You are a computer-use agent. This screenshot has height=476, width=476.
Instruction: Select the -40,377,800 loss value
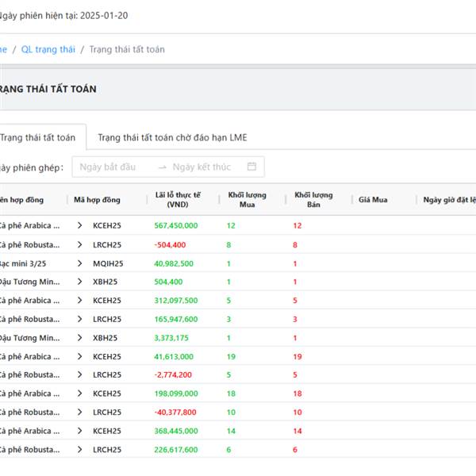pyautogui.click(x=175, y=412)
